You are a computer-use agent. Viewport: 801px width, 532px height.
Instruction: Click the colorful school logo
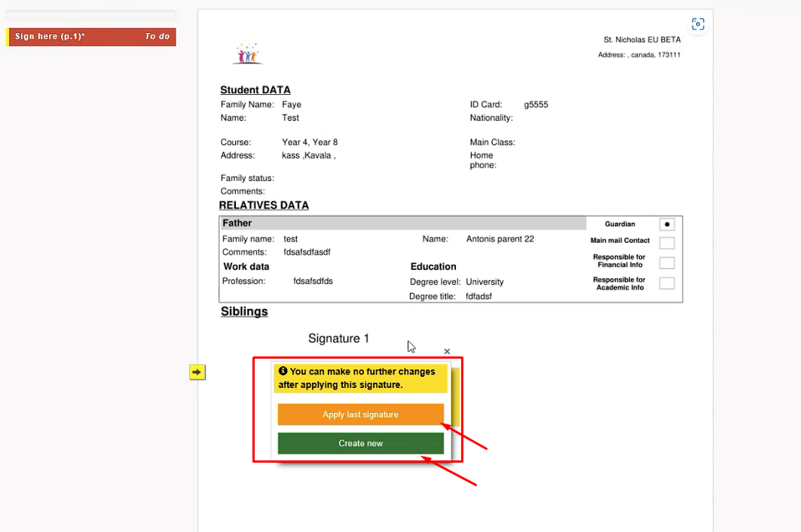click(247, 54)
